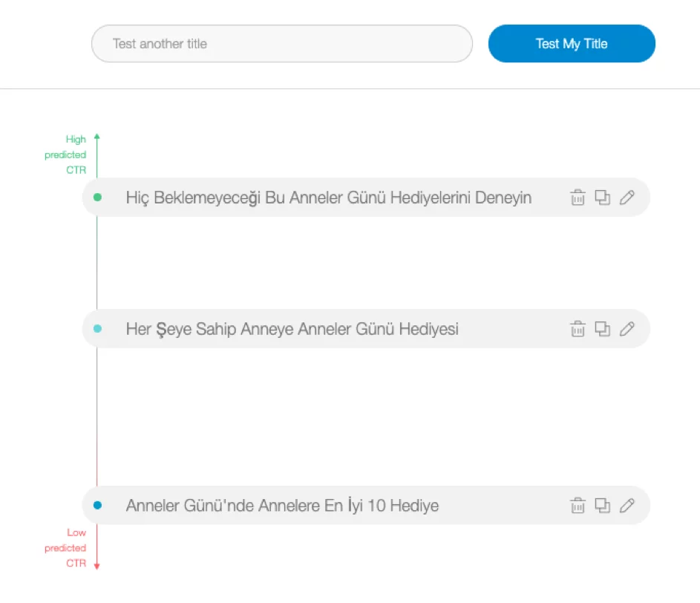Click the text Anneler Günü'nde Annelere En İyi 10 Hediye
700x603 pixels.
[282, 506]
